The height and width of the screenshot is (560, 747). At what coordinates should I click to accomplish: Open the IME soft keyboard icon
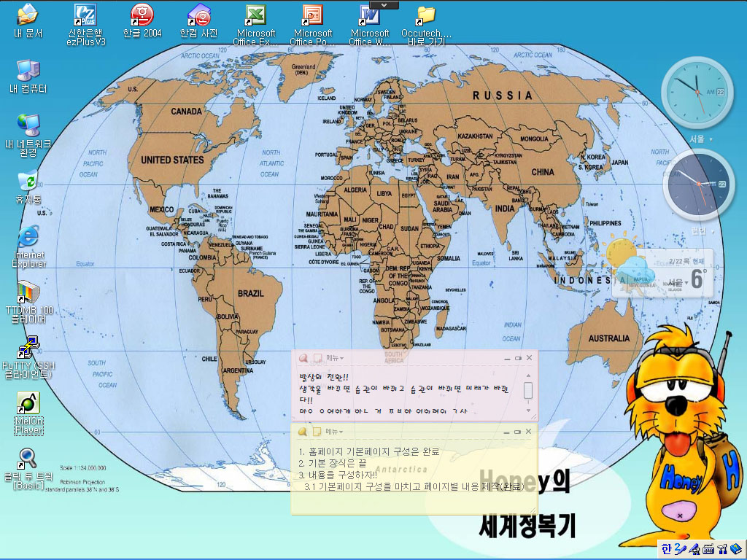[x=708, y=550]
